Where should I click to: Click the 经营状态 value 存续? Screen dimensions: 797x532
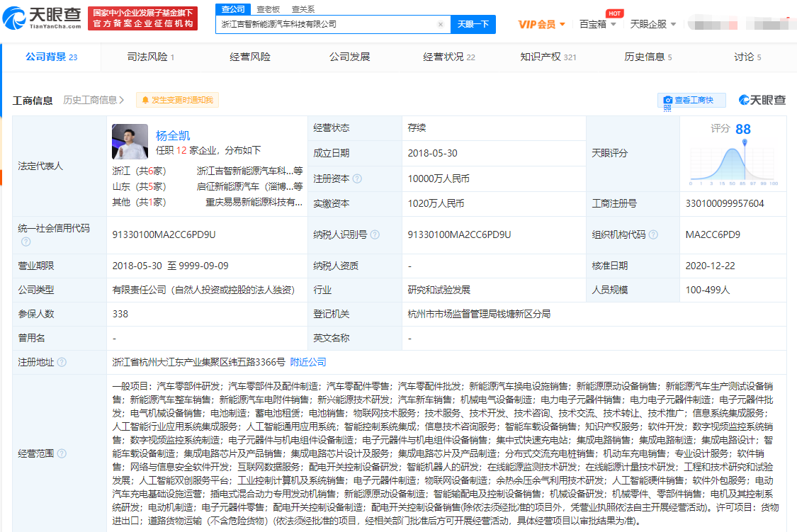[x=417, y=128]
